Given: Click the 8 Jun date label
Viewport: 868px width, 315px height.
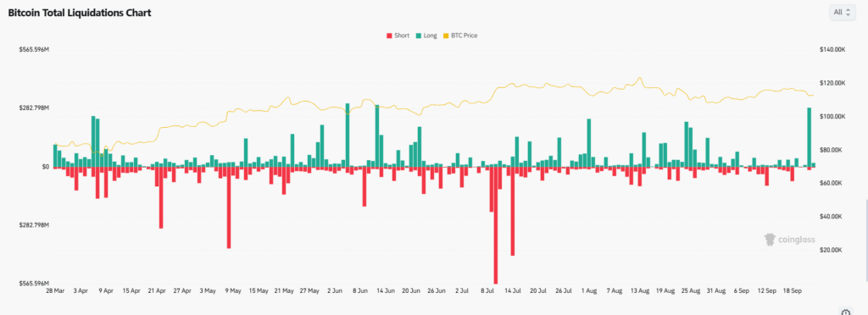Looking at the screenshot, I should (x=360, y=290).
